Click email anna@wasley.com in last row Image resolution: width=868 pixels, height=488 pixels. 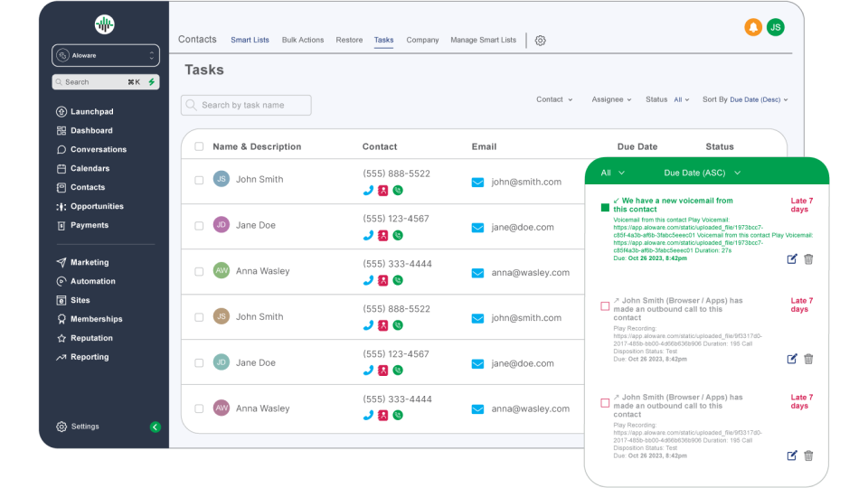531,408
